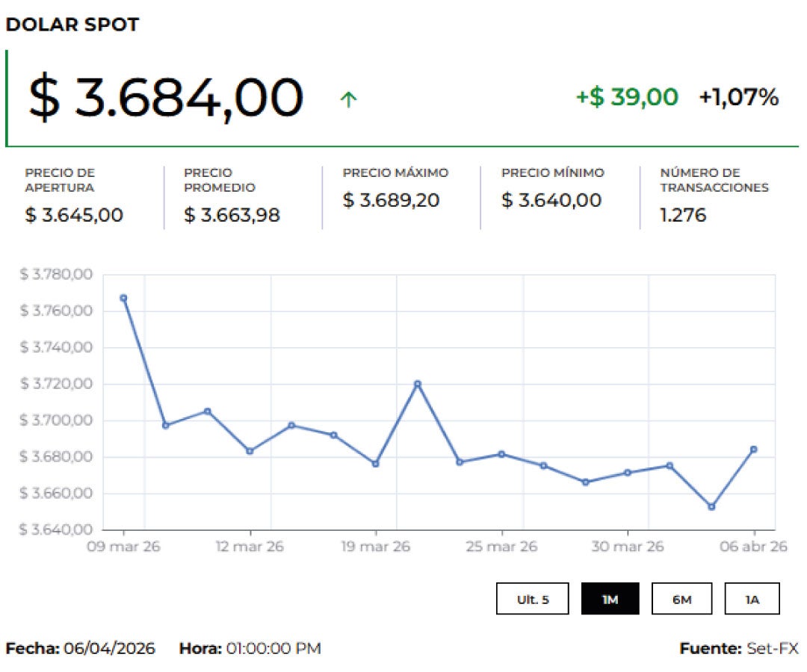Click the final chart point on 06 abr
Viewport: 807px width, 672px height.
[753, 449]
